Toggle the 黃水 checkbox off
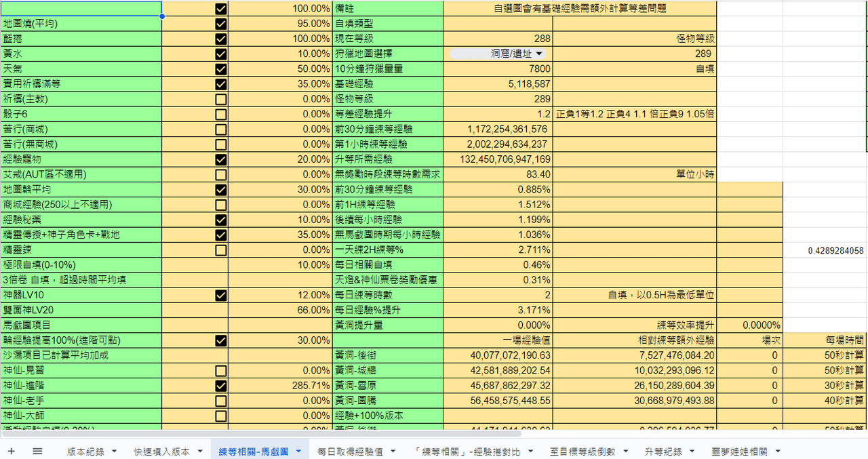This screenshot has width=868, height=459. point(220,54)
